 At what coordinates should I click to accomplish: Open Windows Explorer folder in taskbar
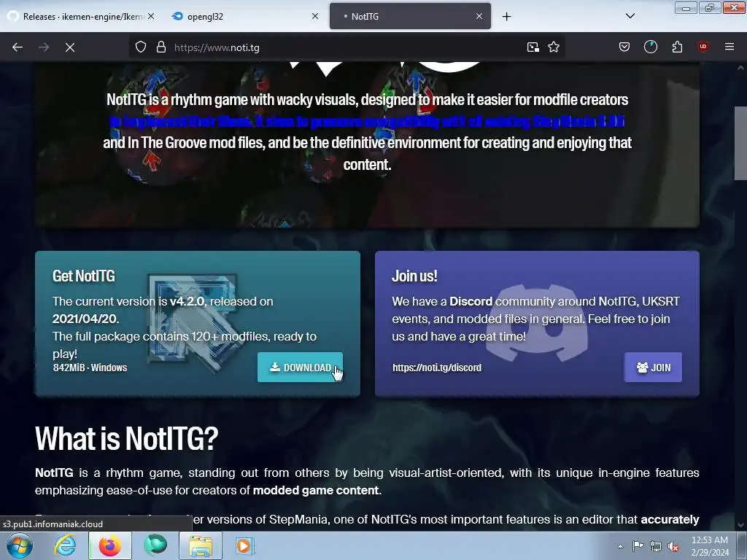pyautogui.click(x=201, y=545)
